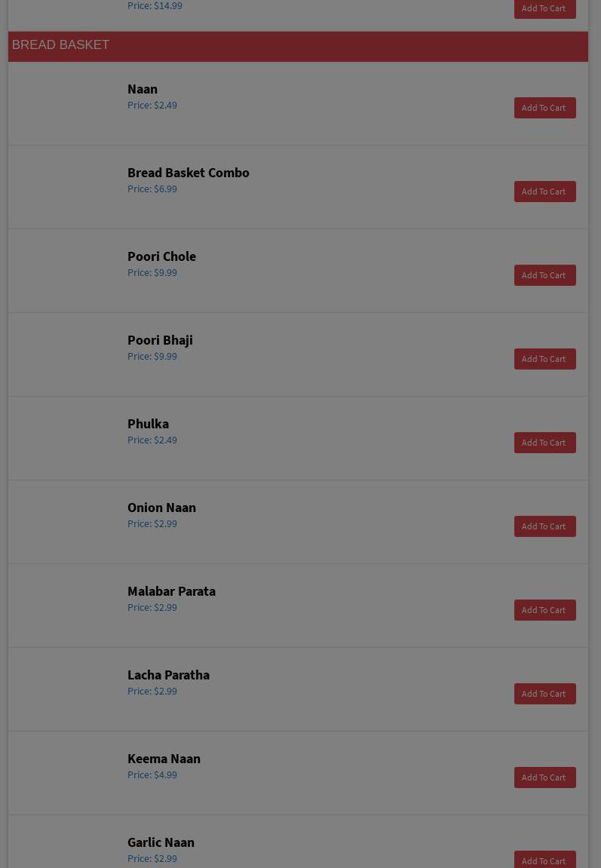Add Poori Chole to cart
Image resolution: width=601 pixels, height=868 pixels.
pos(544,275)
